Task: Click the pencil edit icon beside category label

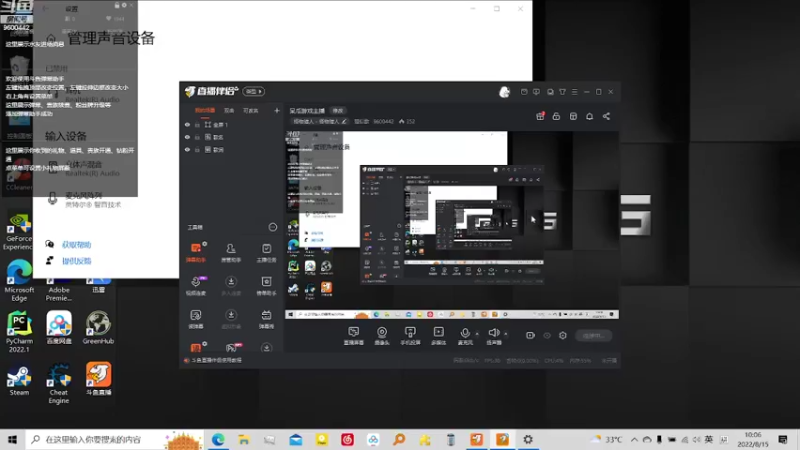Action: pyautogui.click(x=344, y=121)
